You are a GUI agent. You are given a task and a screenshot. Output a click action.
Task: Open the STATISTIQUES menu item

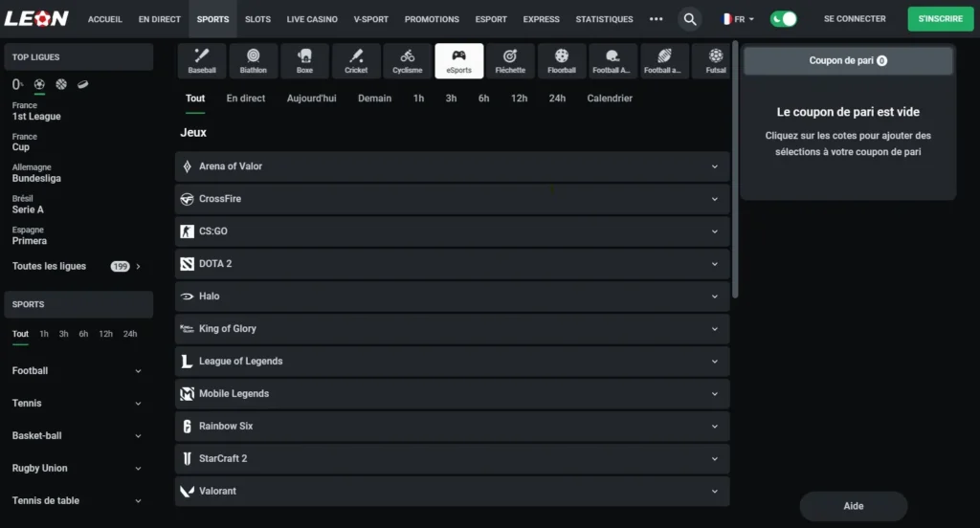[605, 19]
